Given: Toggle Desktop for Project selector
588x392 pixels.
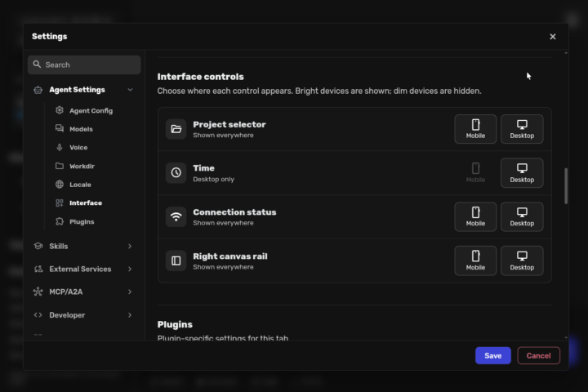Looking at the screenshot, I should [x=522, y=129].
